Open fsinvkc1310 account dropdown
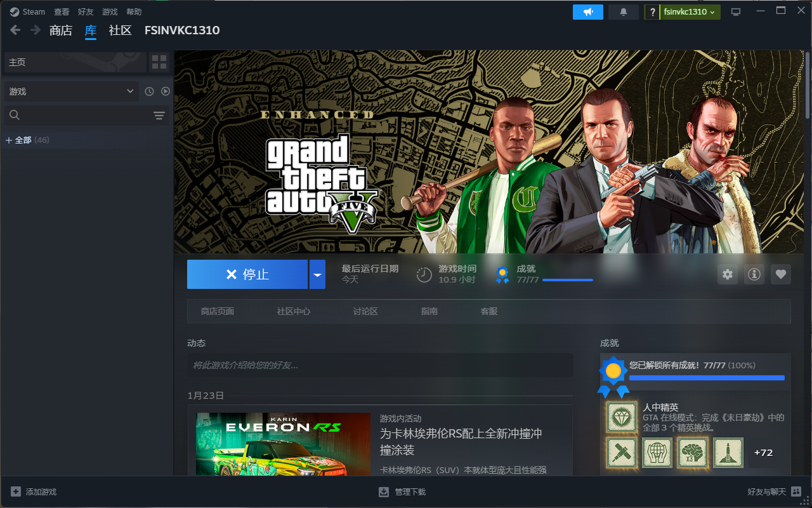 (x=689, y=12)
